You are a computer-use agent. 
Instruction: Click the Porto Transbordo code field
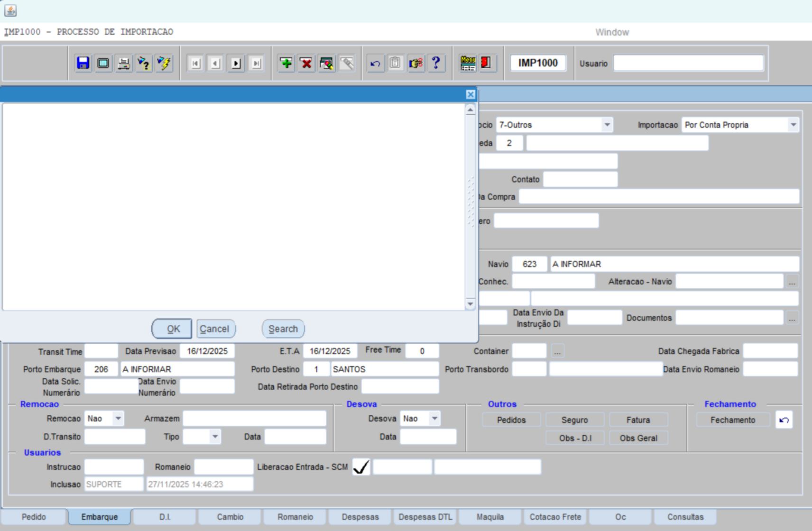coord(529,369)
